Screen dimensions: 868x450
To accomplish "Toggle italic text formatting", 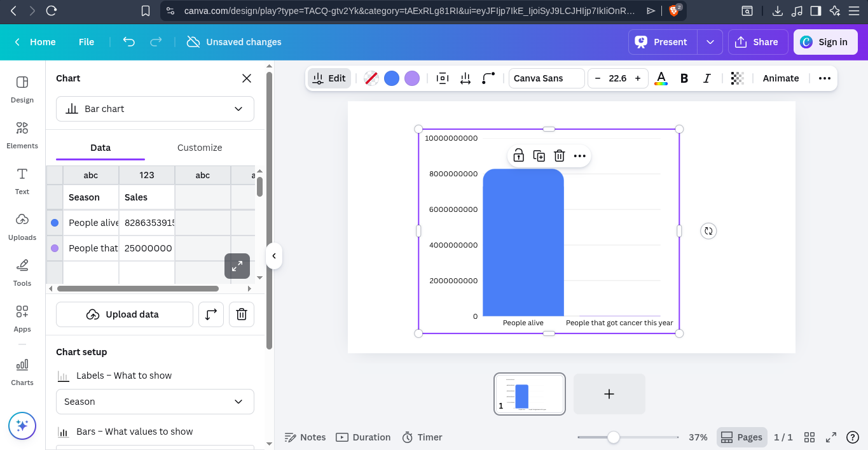I will tap(706, 78).
